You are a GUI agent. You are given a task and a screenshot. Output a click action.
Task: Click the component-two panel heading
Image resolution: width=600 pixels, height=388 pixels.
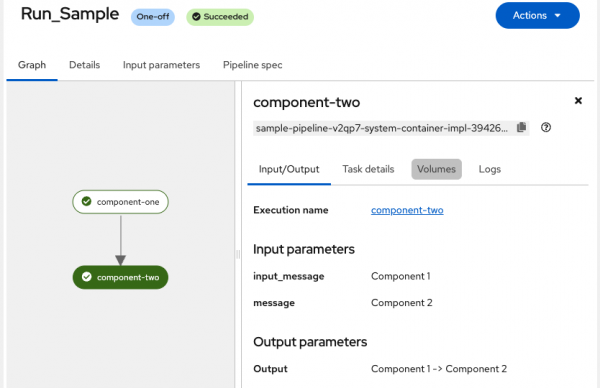pyautogui.click(x=307, y=103)
